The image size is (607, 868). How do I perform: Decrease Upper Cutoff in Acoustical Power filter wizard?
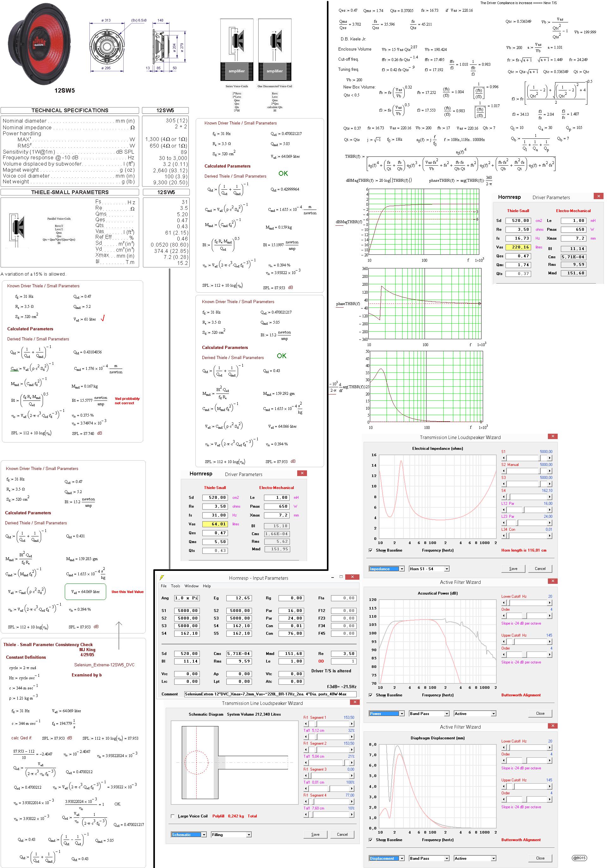504,642
